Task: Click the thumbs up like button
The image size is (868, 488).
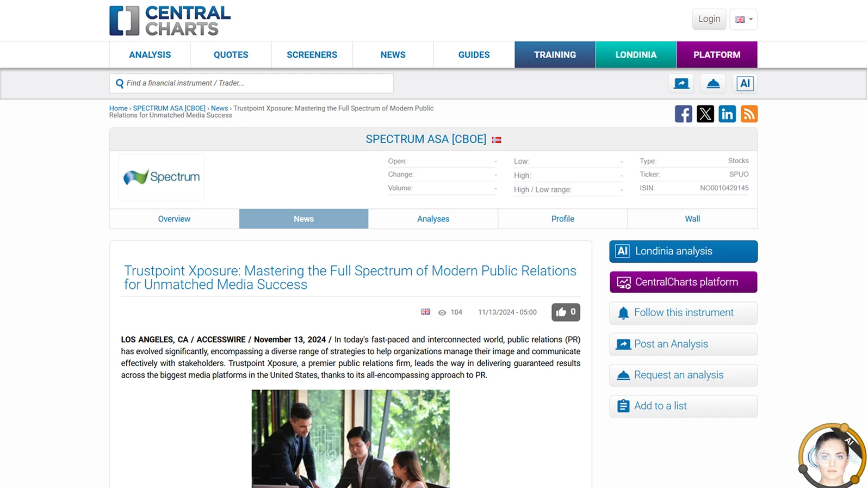Action: (x=566, y=312)
